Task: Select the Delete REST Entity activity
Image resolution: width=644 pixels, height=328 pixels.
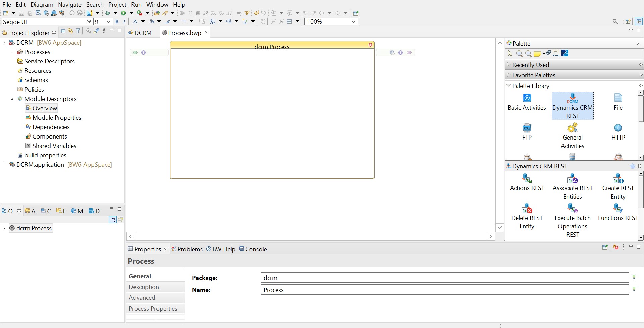Action: pos(527,217)
